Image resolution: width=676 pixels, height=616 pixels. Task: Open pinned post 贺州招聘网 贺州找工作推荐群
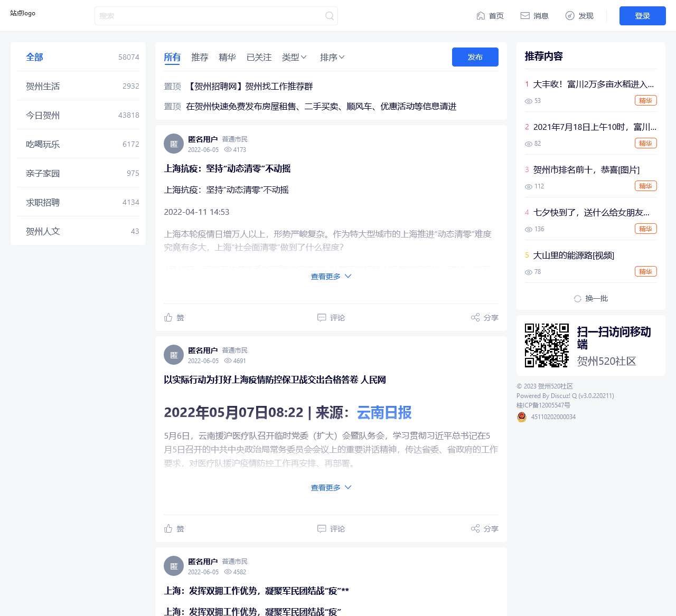point(249,87)
